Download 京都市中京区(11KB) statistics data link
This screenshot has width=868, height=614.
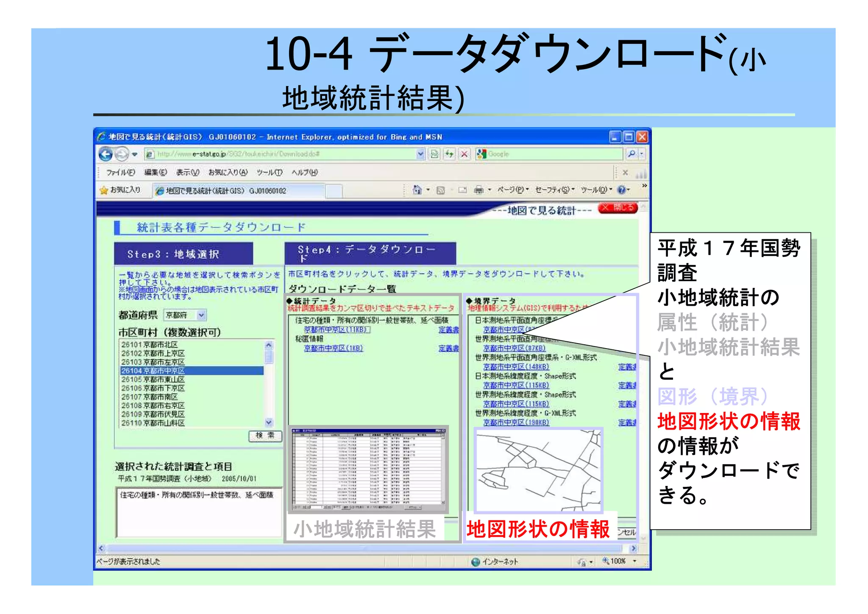click(x=337, y=329)
